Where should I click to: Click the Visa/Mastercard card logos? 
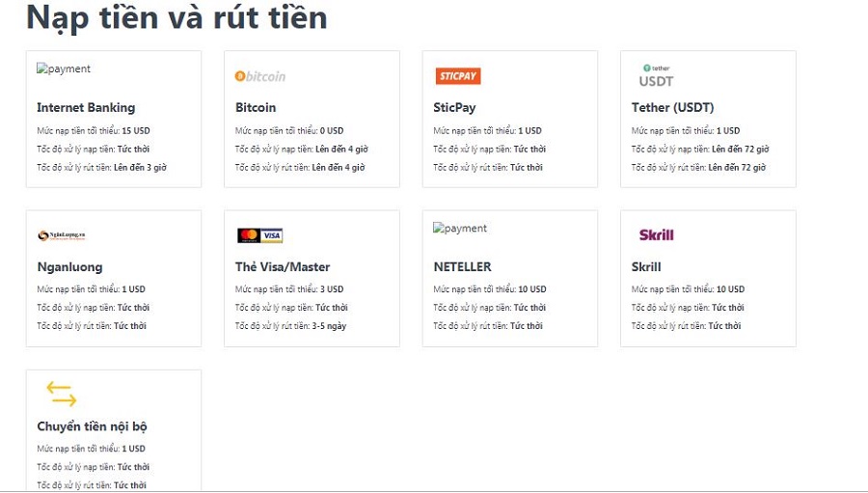(x=259, y=235)
